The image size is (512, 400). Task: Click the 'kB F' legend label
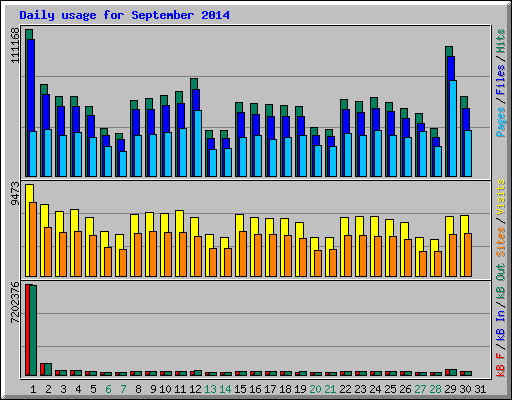point(501,365)
